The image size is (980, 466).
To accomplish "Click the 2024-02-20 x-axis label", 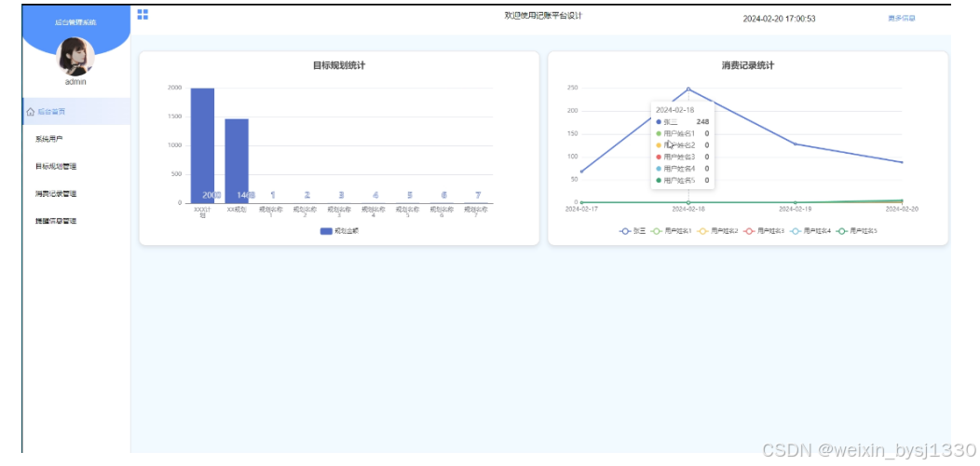I will tap(902, 209).
